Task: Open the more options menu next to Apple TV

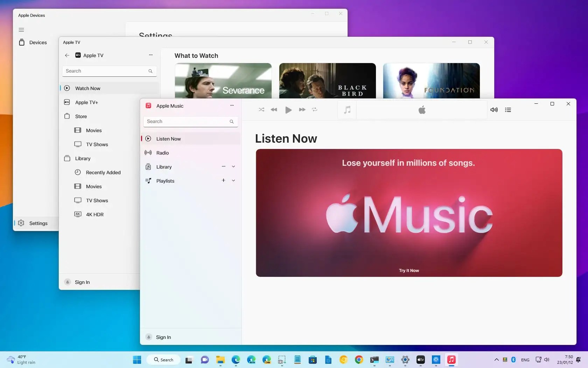Action: coord(150,55)
